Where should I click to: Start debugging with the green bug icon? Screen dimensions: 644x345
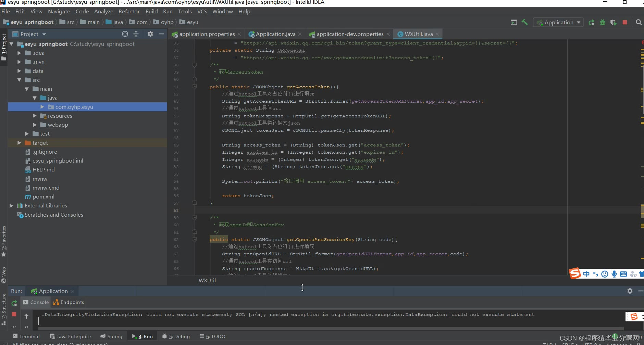tap(603, 23)
